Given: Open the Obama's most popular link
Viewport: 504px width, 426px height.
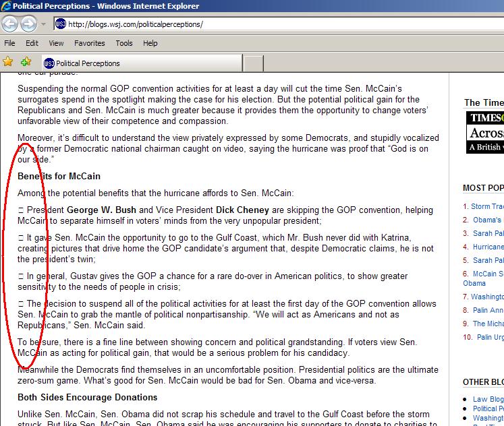Looking at the screenshot, I should [x=488, y=220].
